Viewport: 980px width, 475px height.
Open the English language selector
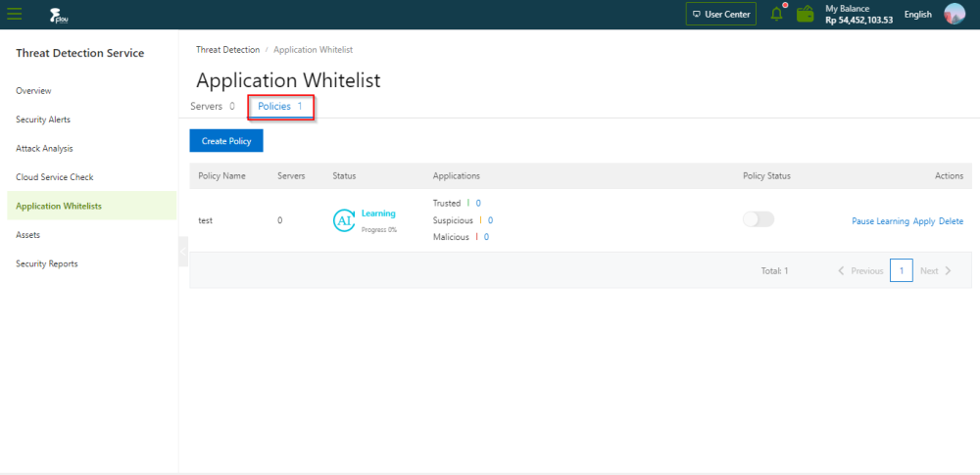click(x=917, y=15)
